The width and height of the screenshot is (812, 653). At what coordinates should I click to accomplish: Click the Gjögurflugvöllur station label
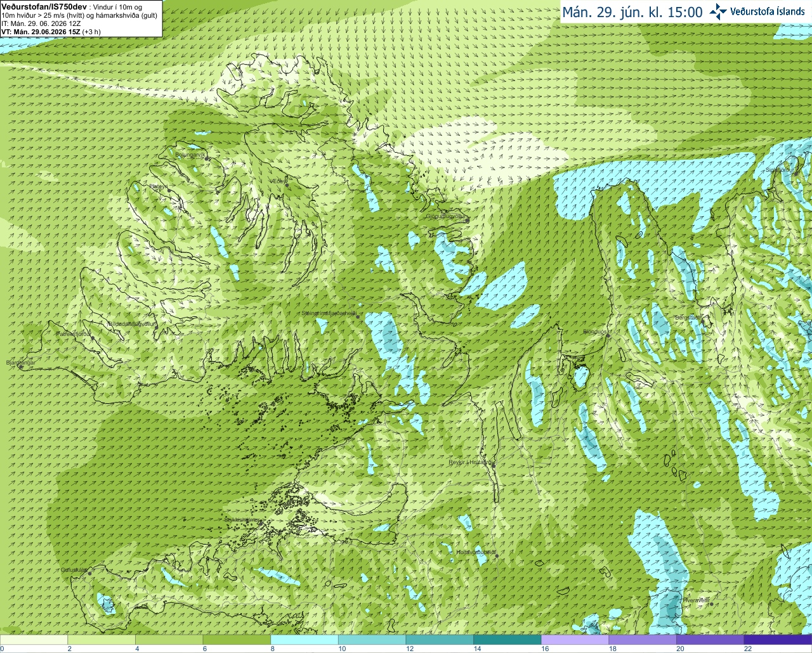coord(446,216)
